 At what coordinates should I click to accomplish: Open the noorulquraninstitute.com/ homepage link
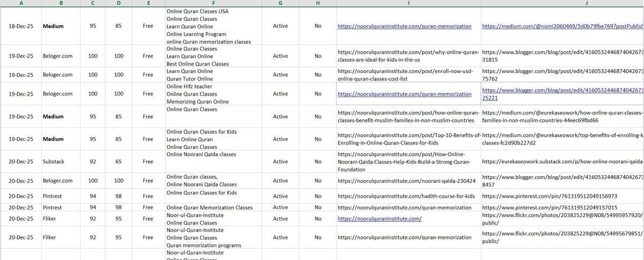point(379,219)
